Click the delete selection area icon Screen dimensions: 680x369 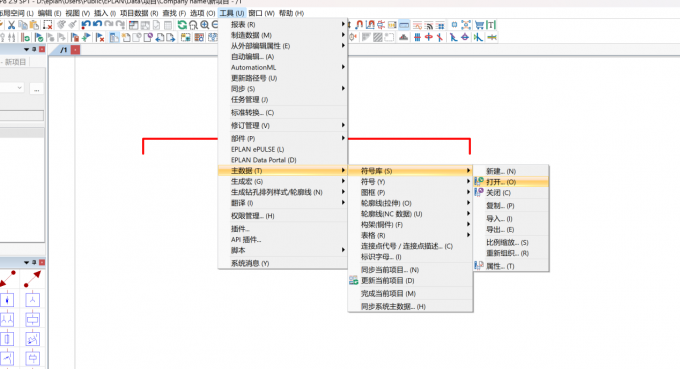48,25
